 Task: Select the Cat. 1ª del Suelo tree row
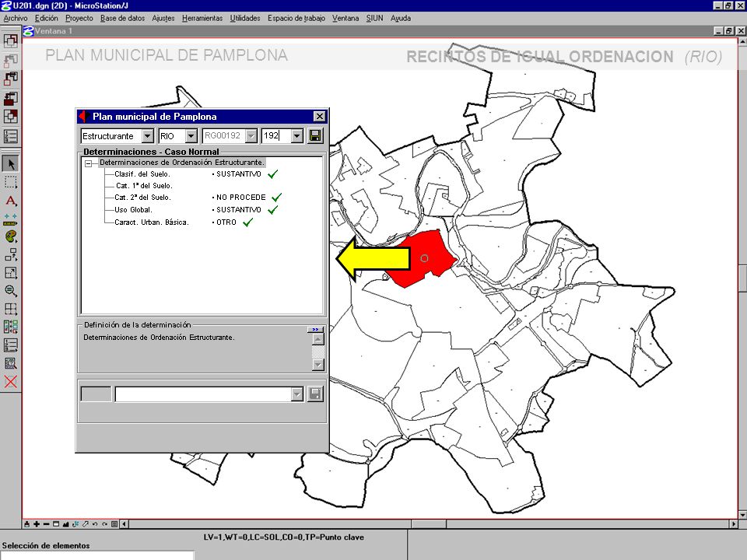(x=144, y=186)
